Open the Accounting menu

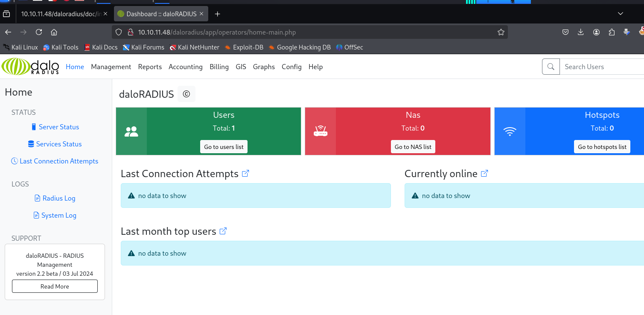click(x=185, y=67)
